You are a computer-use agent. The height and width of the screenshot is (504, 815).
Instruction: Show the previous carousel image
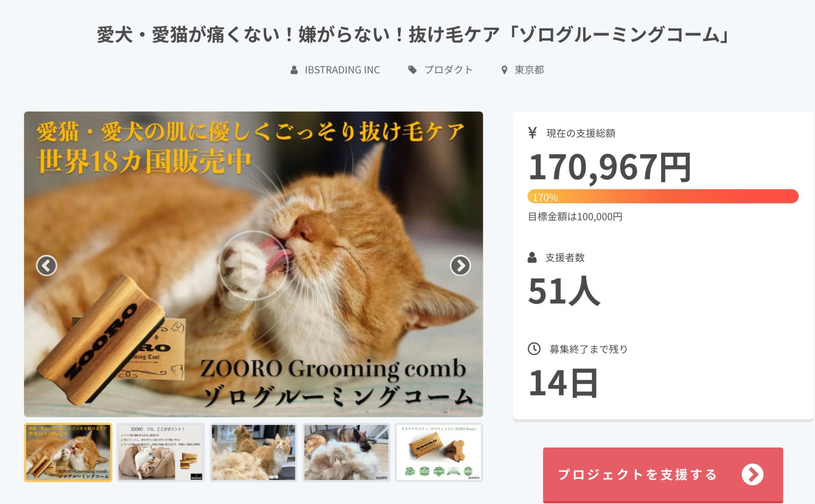(x=47, y=265)
